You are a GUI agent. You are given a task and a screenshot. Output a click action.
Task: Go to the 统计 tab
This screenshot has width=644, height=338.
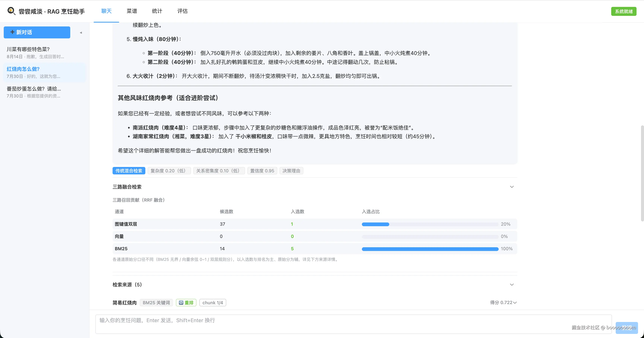tap(157, 11)
